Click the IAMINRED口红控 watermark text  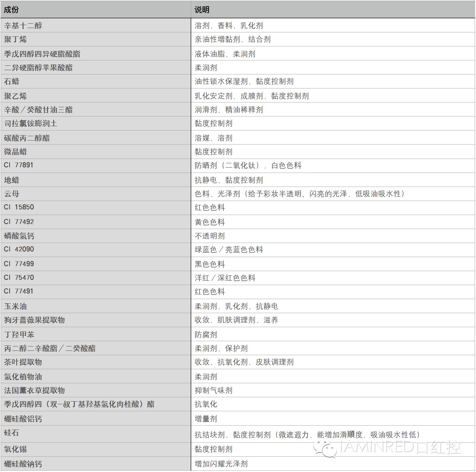400,447
